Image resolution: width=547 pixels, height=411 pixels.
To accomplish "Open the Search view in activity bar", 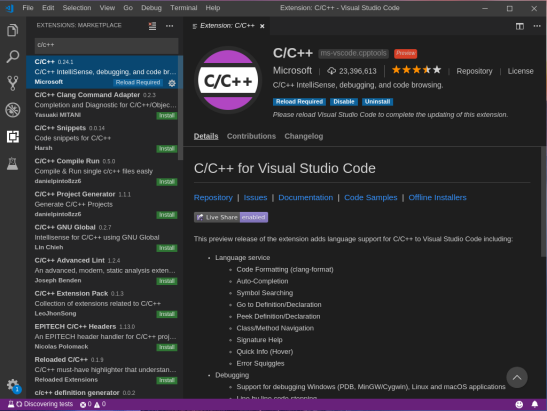I will point(13,57).
